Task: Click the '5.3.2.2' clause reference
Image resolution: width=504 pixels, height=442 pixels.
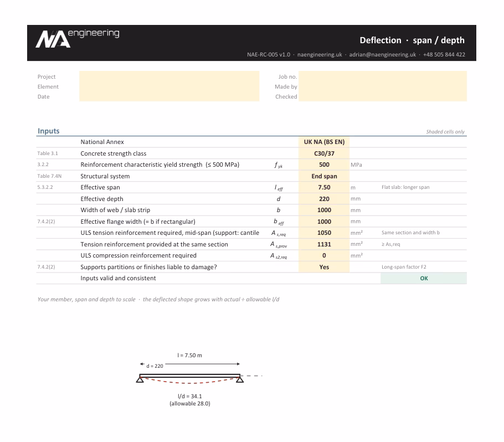Action: [45, 187]
